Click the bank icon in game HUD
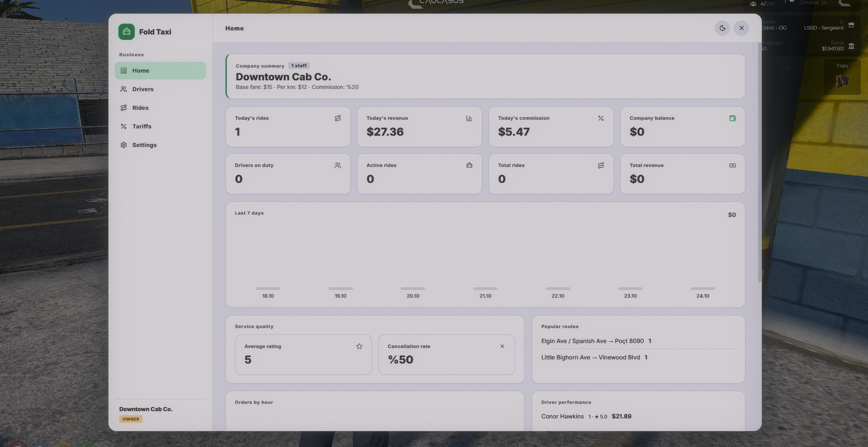This screenshot has width=868, height=447. 851,46
